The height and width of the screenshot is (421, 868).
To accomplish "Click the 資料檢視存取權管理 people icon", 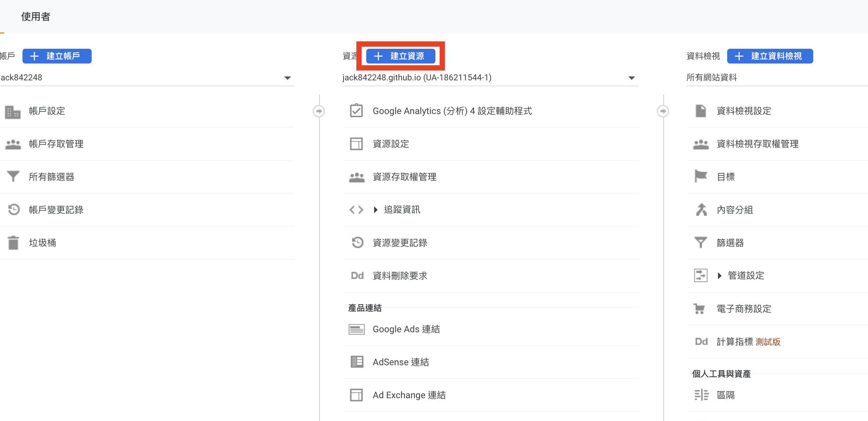I will pos(701,144).
